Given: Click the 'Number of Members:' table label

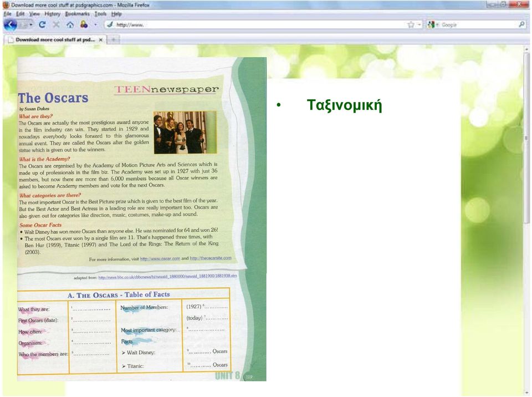Looking at the screenshot, I should tap(144, 307).
